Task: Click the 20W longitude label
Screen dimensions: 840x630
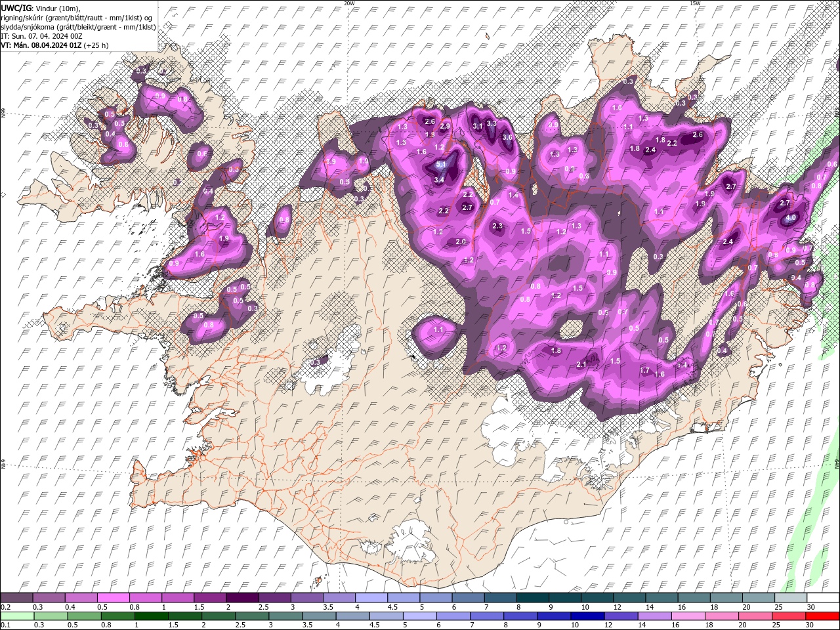Action: coord(349,3)
